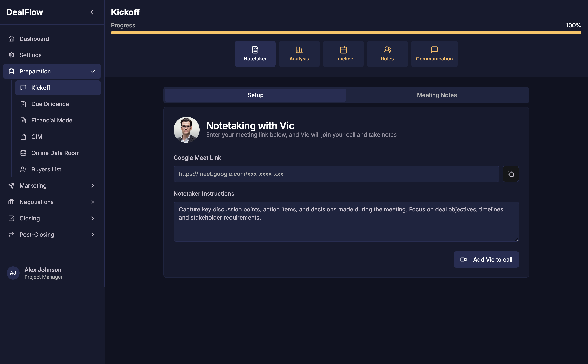Expand the Negotiations section

[x=92, y=202]
